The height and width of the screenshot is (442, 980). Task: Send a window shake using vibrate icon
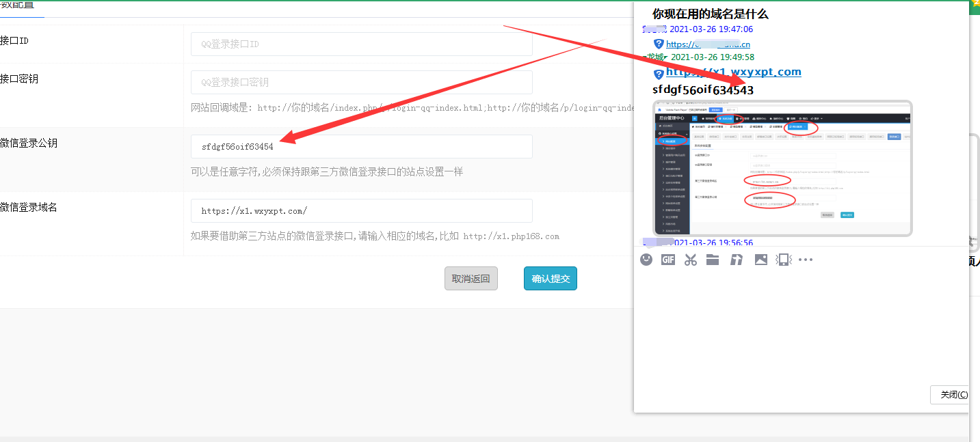pyautogui.click(x=784, y=260)
